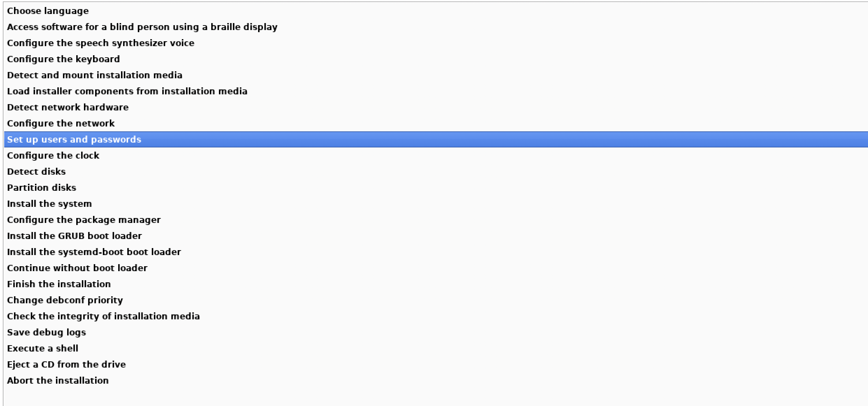Open braille display access software option
The height and width of the screenshot is (406, 868).
(x=142, y=27)
